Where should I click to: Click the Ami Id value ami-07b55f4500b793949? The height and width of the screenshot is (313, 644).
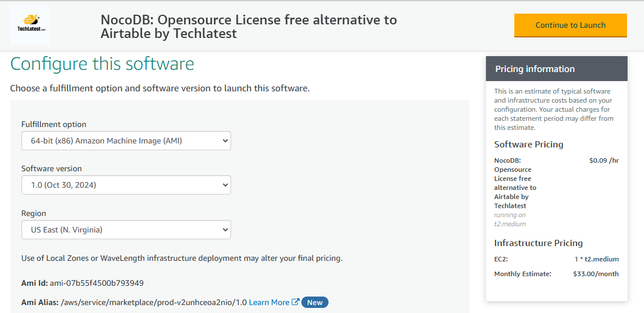click(96, 283)
